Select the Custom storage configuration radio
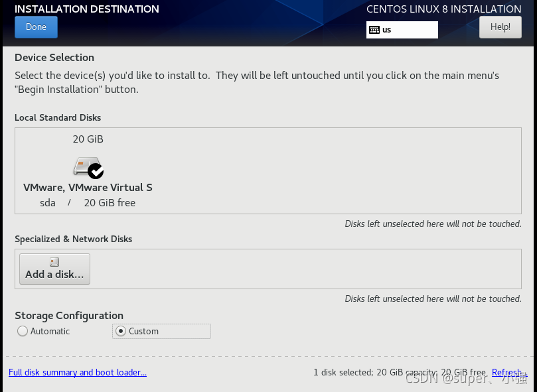The height and width of the screenshot is (392, 537). coord(121,331)
